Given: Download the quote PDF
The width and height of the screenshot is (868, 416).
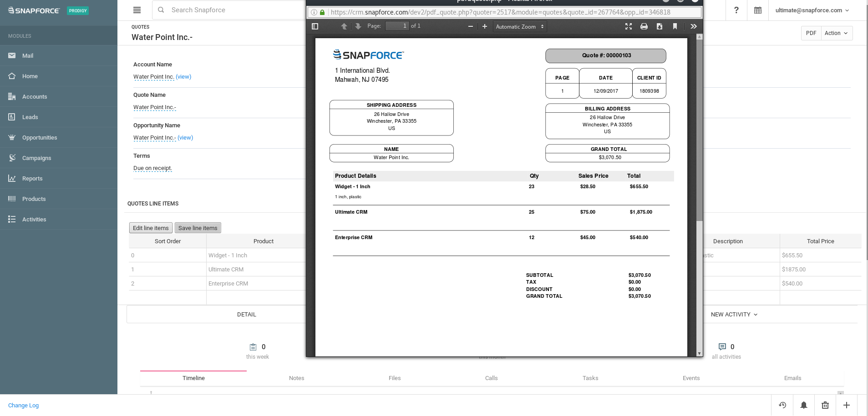Looking at the screenshot, I should [x=660, y=26].
